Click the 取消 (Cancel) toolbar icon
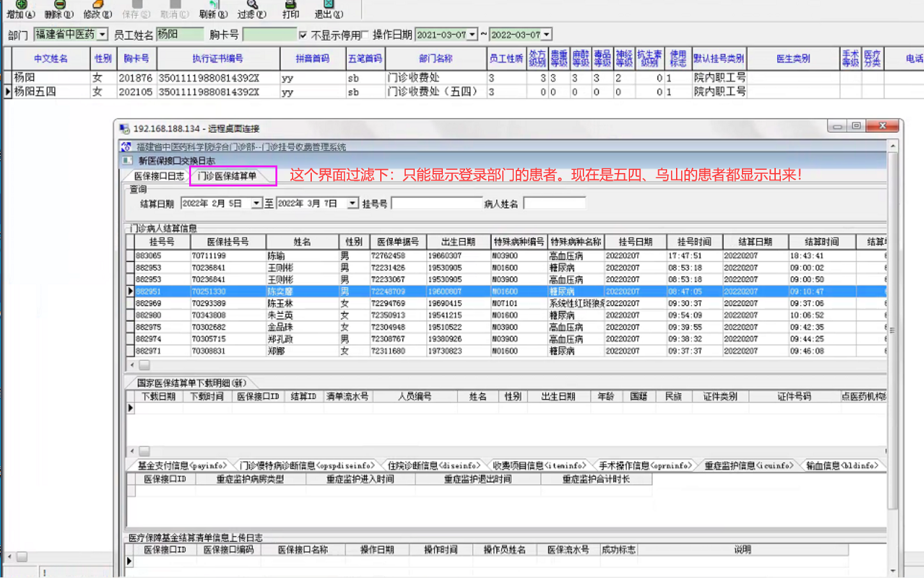 coord(175,4)
